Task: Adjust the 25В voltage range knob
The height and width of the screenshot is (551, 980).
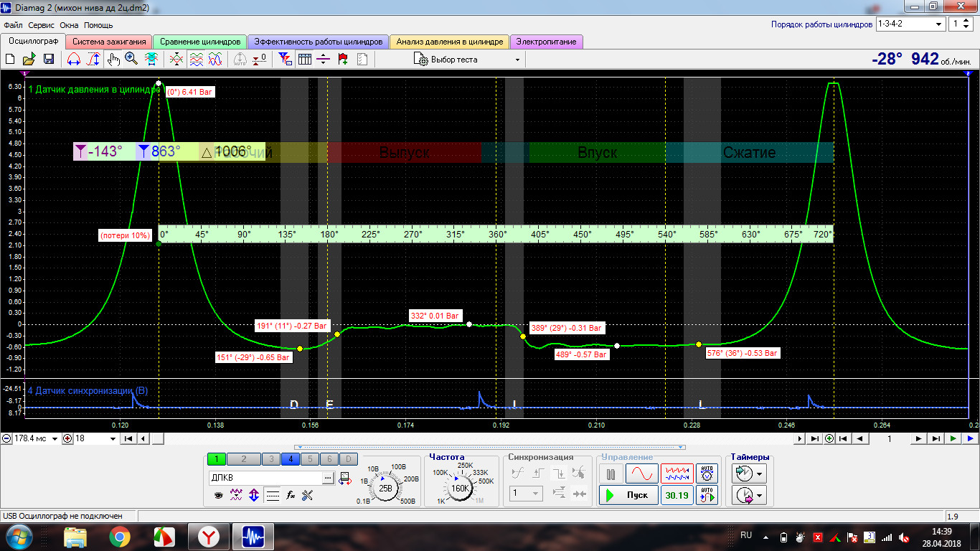Action: tap(386, 489)
